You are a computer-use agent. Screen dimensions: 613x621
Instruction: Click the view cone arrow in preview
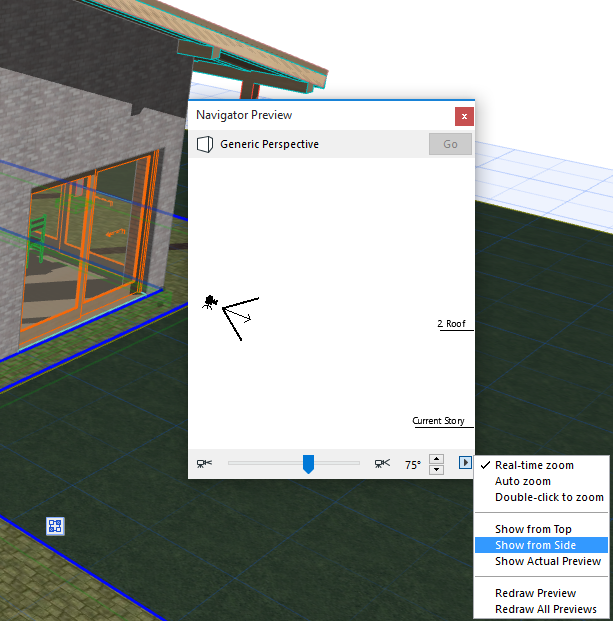238,314
